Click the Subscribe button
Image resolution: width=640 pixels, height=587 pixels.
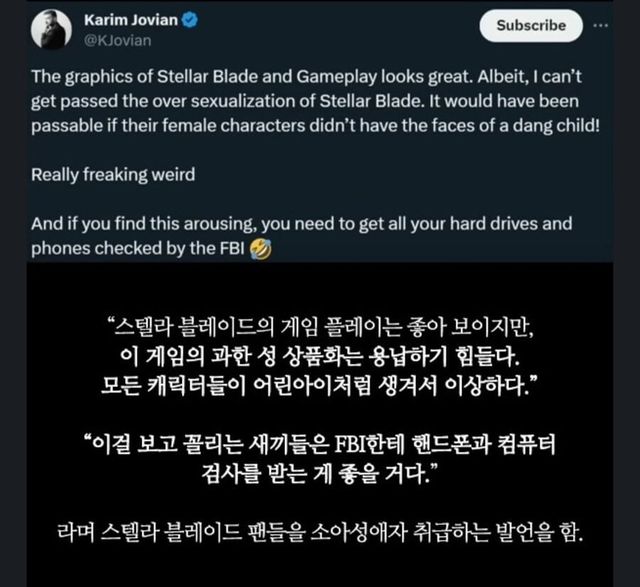point(531,26)
